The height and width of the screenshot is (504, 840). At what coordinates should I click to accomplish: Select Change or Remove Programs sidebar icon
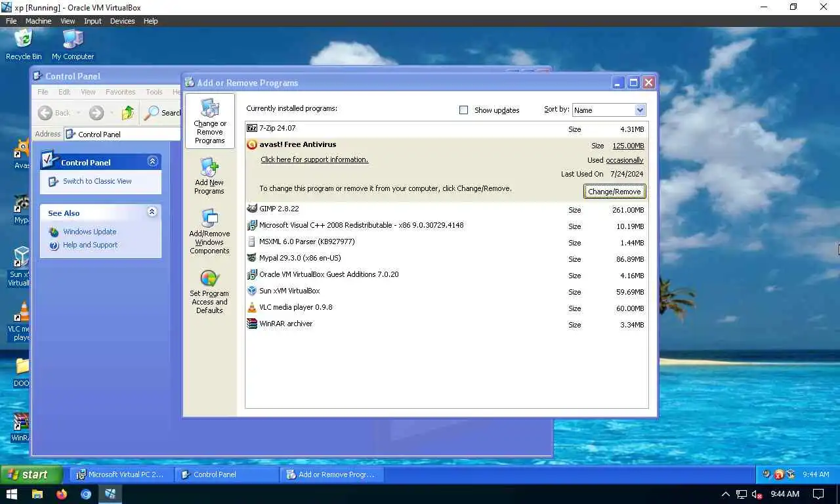click(209, 121)
